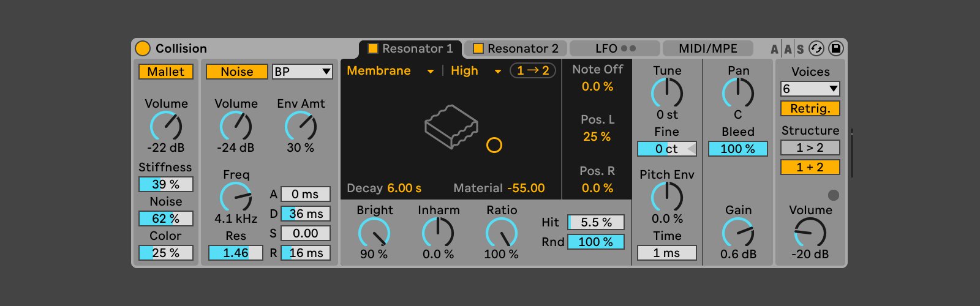Switch to the Resonator 2 tab
The width and height of the screenshot is (980, 306).
(516, 48)
